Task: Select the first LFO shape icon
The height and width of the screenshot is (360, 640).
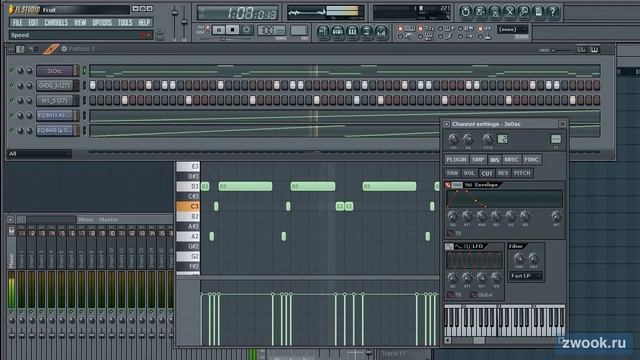Action: (x=449, y=247)
